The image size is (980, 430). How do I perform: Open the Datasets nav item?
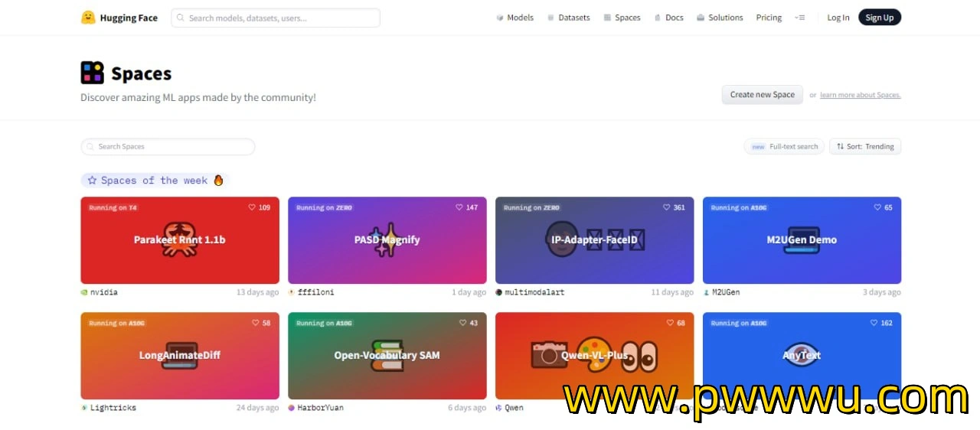pos(569,18)
